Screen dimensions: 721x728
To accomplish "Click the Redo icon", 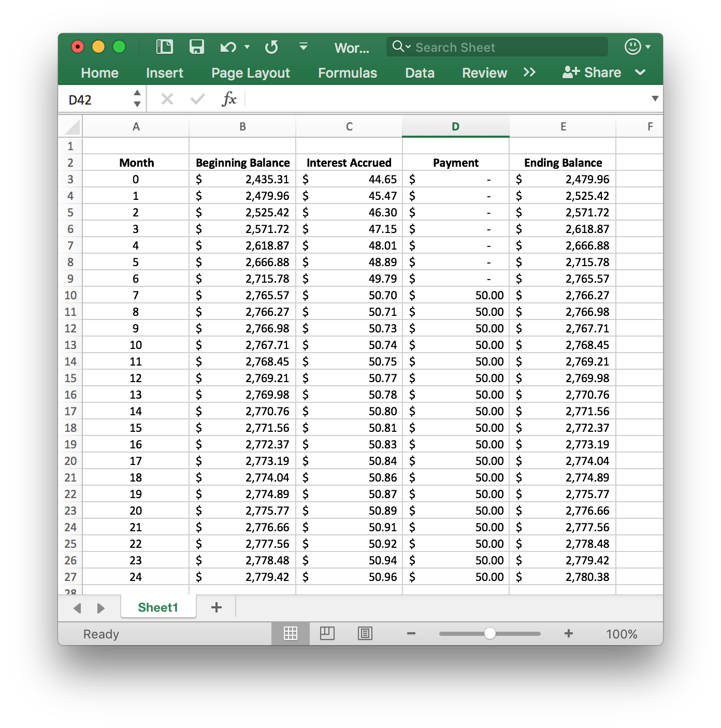I will click(x=271, y=47).
